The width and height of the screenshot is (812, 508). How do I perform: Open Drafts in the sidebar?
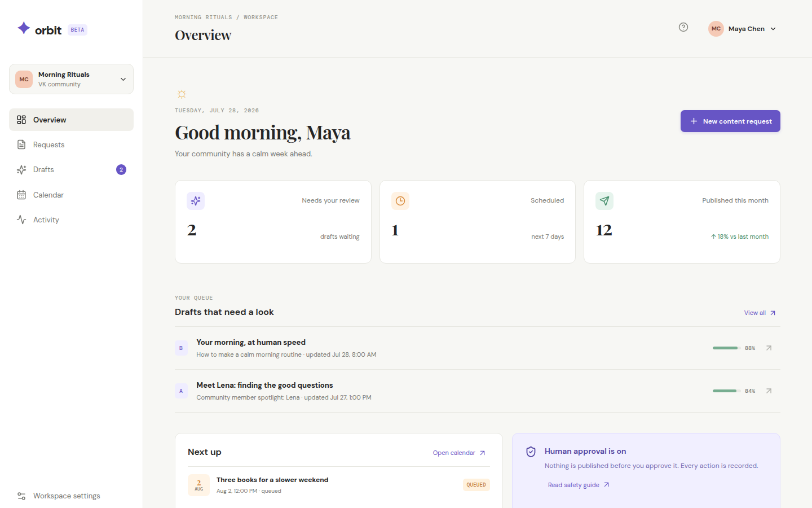(71, 169)
